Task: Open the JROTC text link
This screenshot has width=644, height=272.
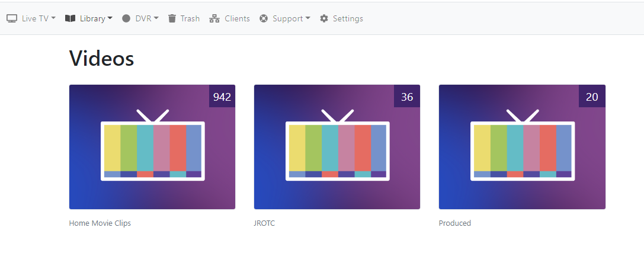Action: tap(264, 223)
